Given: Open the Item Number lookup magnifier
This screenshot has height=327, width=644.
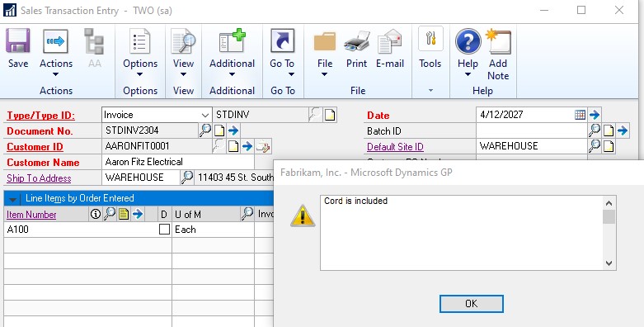Looking at the screenshot, I should coord(109,214).
